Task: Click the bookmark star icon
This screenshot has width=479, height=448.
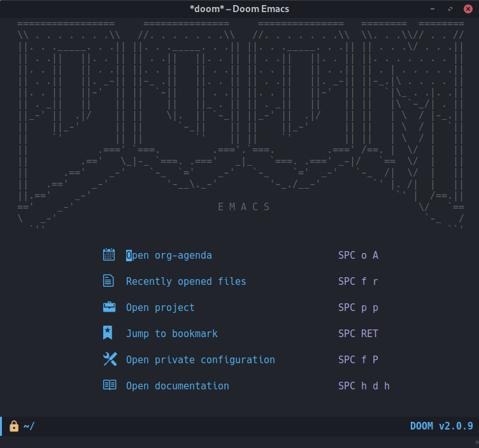Action: pos(108,333)
